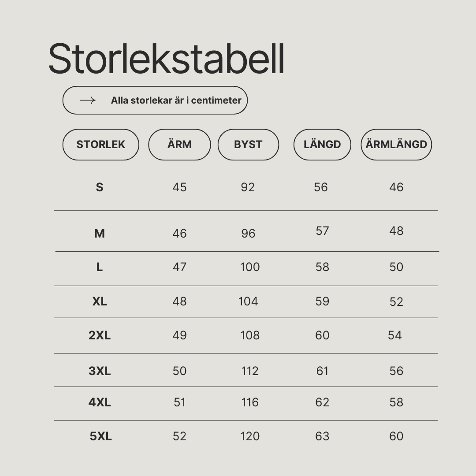Click the LÄNGD column header

click(x=322, y=145)
